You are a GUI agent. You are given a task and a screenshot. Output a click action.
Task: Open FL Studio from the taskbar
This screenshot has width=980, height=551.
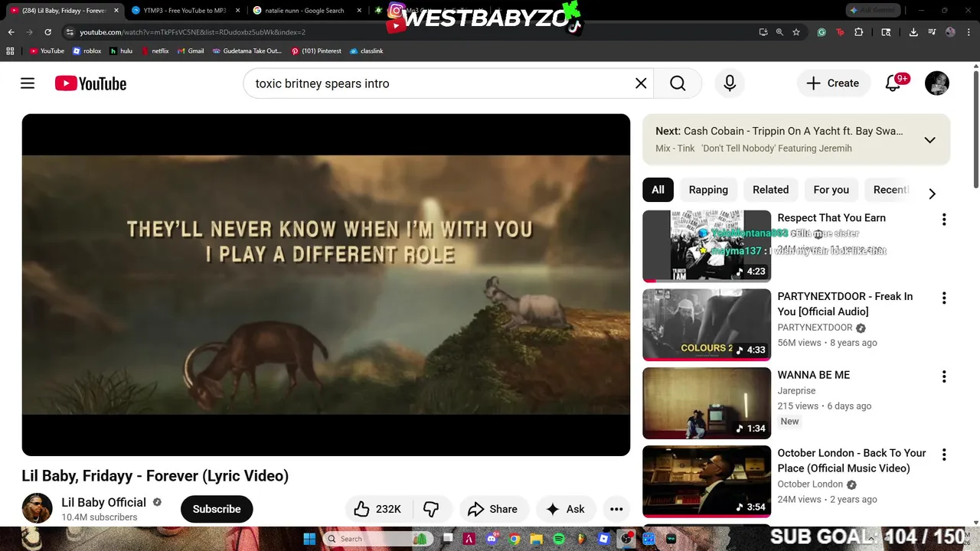tap(581, 539)
